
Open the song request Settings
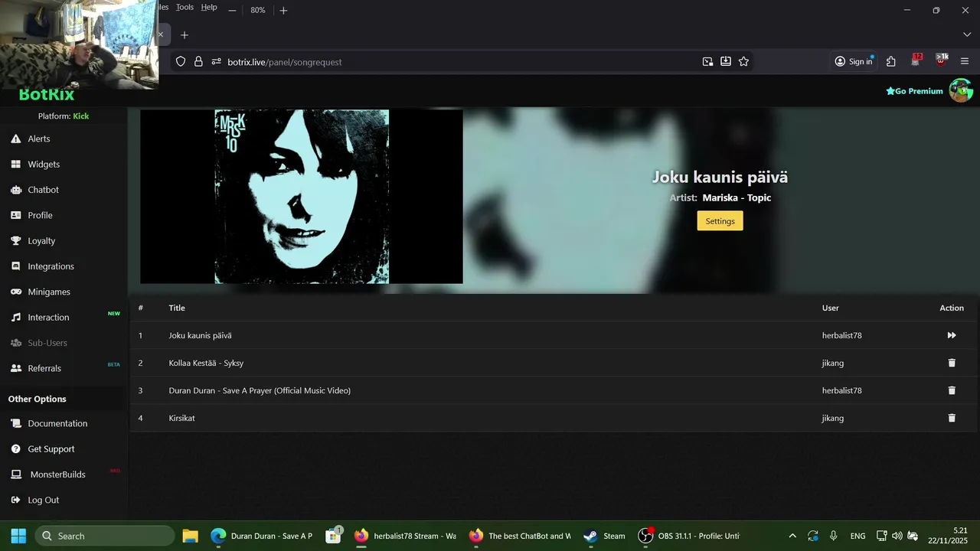pos(720,221)
